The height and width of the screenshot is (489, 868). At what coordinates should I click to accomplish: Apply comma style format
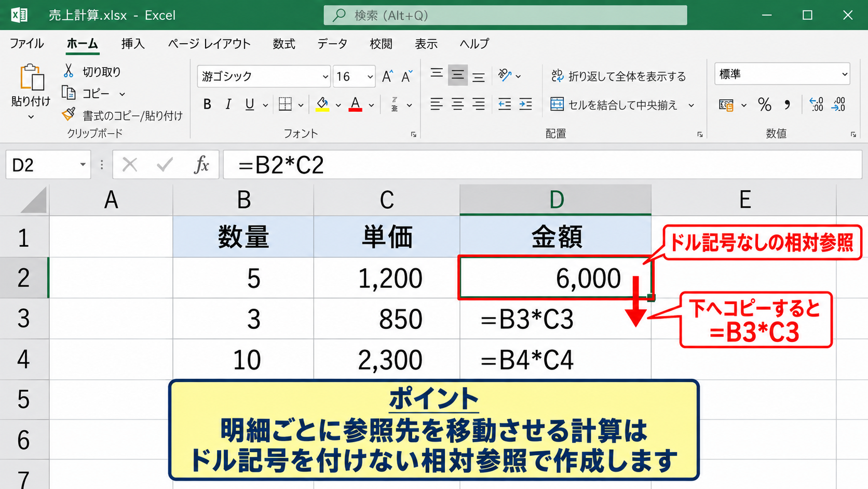tap(788, 105)
